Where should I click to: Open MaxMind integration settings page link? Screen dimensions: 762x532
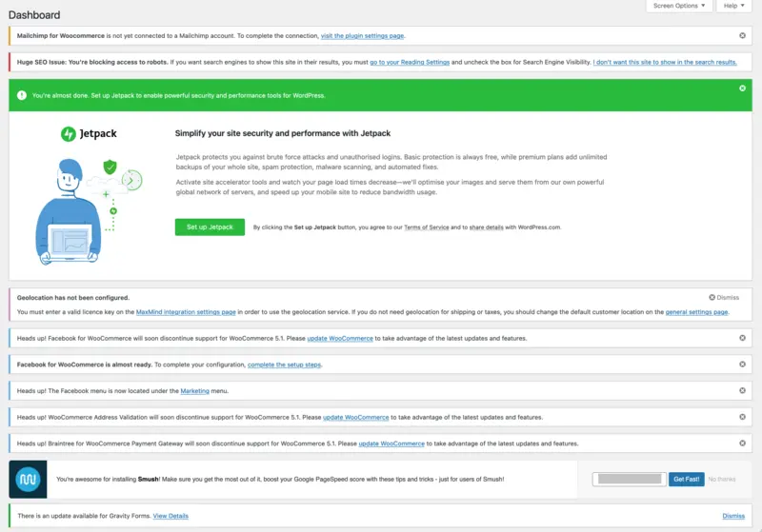point(186,312)
